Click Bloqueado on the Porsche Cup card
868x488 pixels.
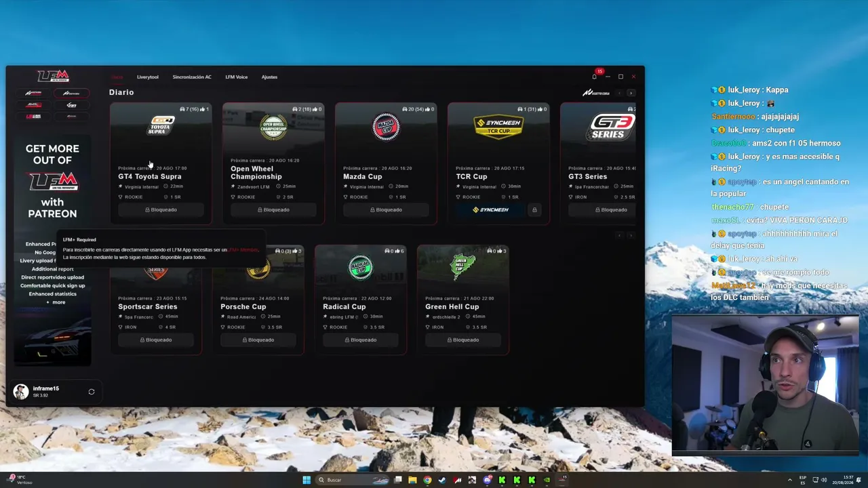(258, 340)
